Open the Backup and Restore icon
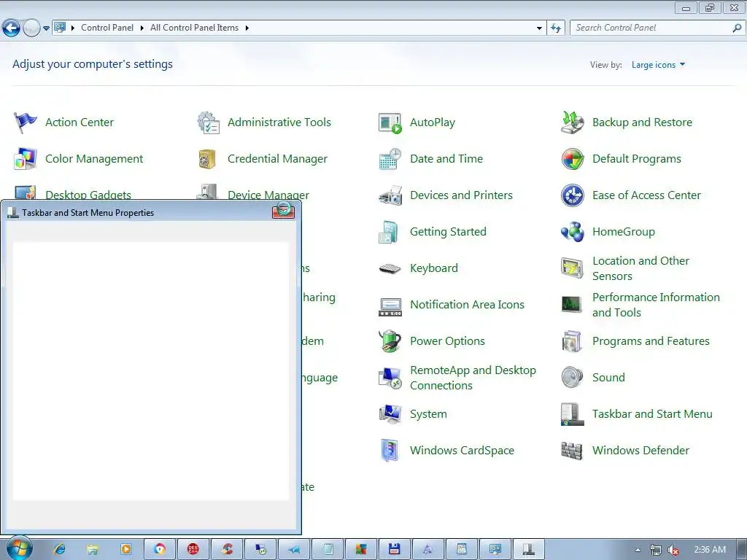Viewport: 747px width, 560px height. [572, 122]
